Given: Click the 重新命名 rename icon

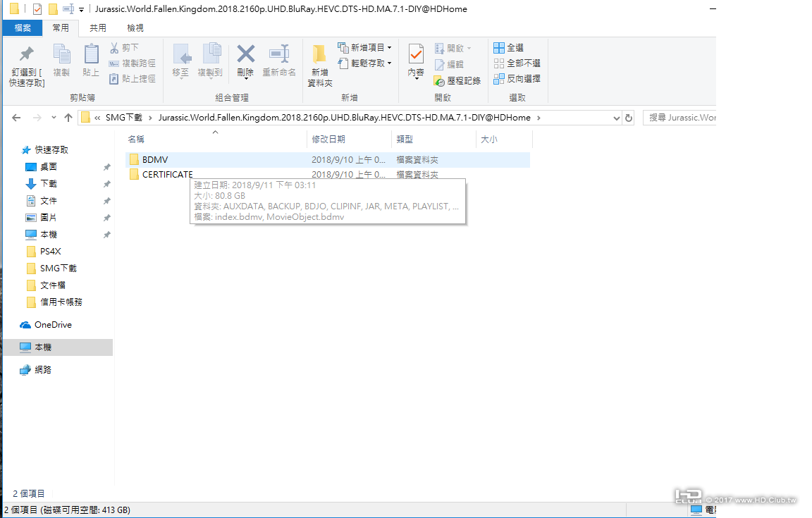Looking at the screenshot, I should [279, 54].
